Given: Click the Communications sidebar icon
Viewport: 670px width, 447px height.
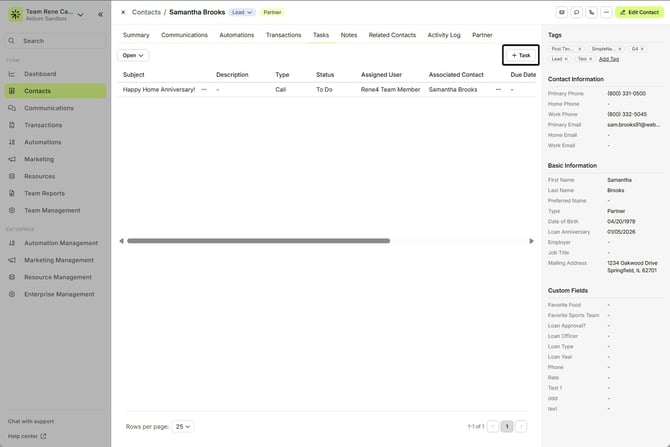Looking at the screenshot, I should [12, 108].
